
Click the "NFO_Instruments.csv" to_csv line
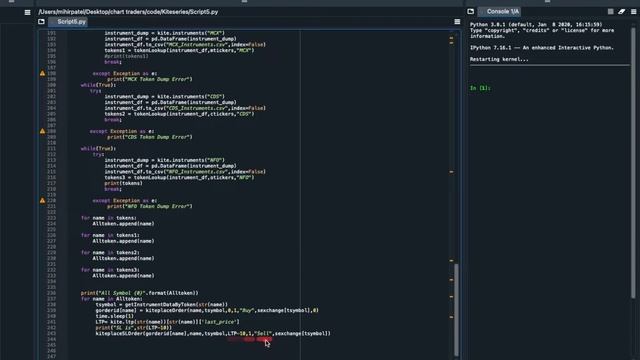pyautogui.click(x=185, y=172)
